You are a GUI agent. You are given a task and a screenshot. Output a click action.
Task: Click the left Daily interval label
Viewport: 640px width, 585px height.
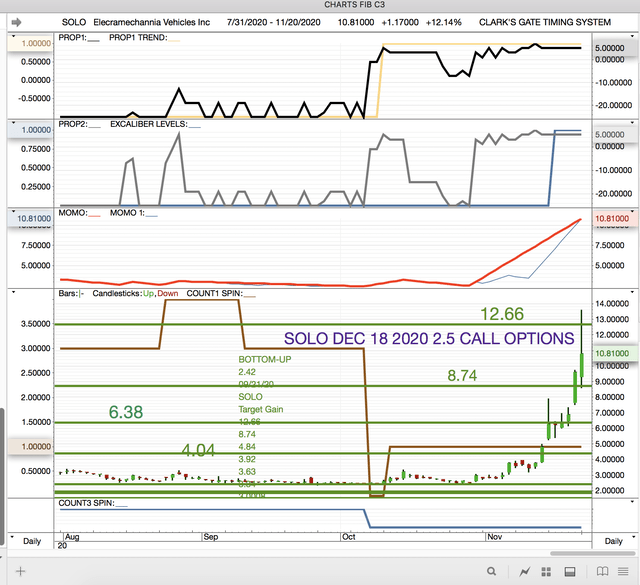(32, 541)
